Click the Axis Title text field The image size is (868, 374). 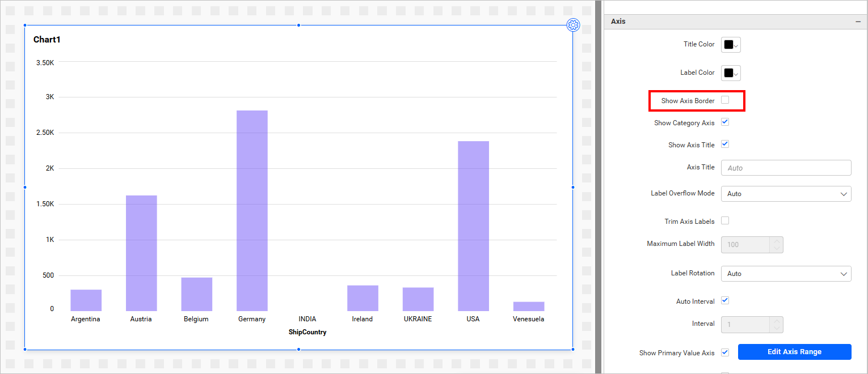pos(786,168)
